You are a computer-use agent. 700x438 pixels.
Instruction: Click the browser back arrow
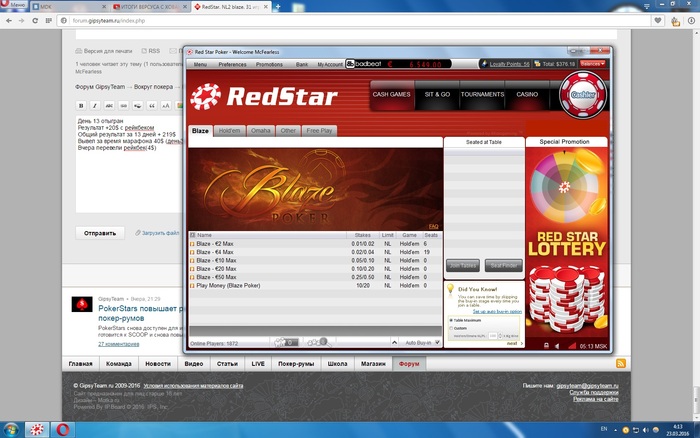click(9, 21)
